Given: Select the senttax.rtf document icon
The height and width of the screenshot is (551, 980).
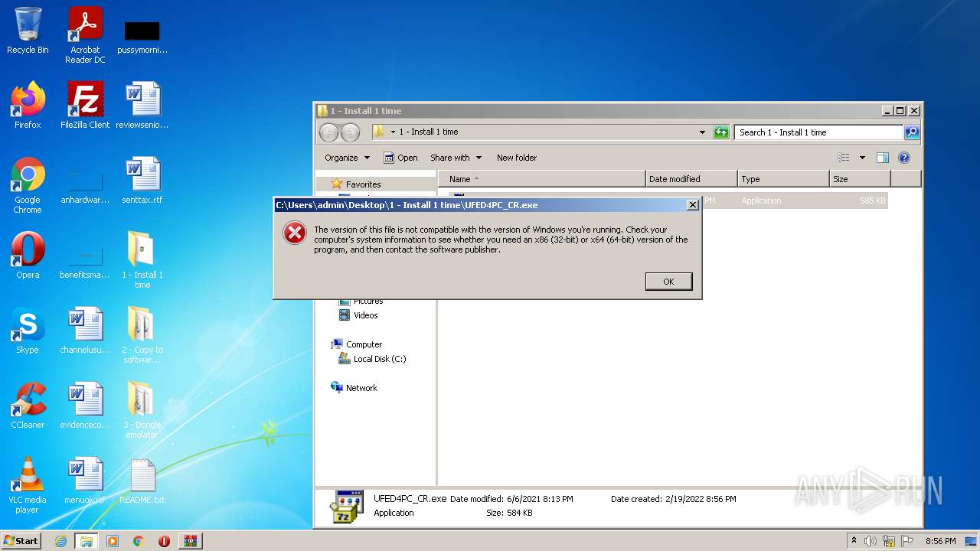Looking at the screenshot, I should [x=142, y=181].
